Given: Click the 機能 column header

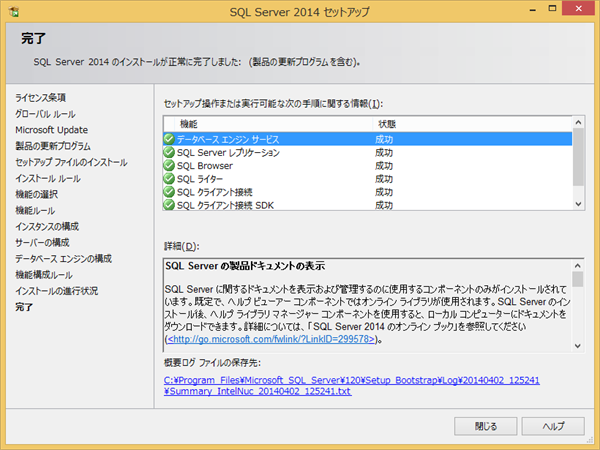Looking at the screenshot, I should click(188, 123).
